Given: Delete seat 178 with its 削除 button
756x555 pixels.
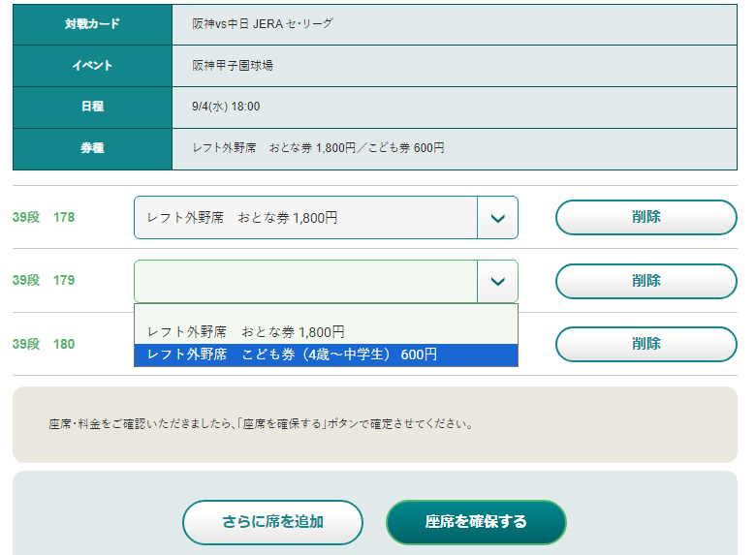Looking at the screenshot, I should [646, 217].
